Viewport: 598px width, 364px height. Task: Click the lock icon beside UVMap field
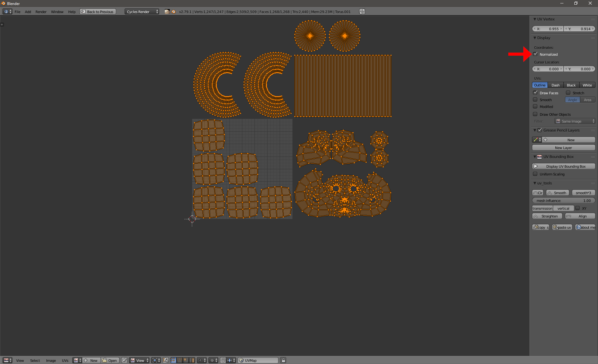click(x=283, y=360)
